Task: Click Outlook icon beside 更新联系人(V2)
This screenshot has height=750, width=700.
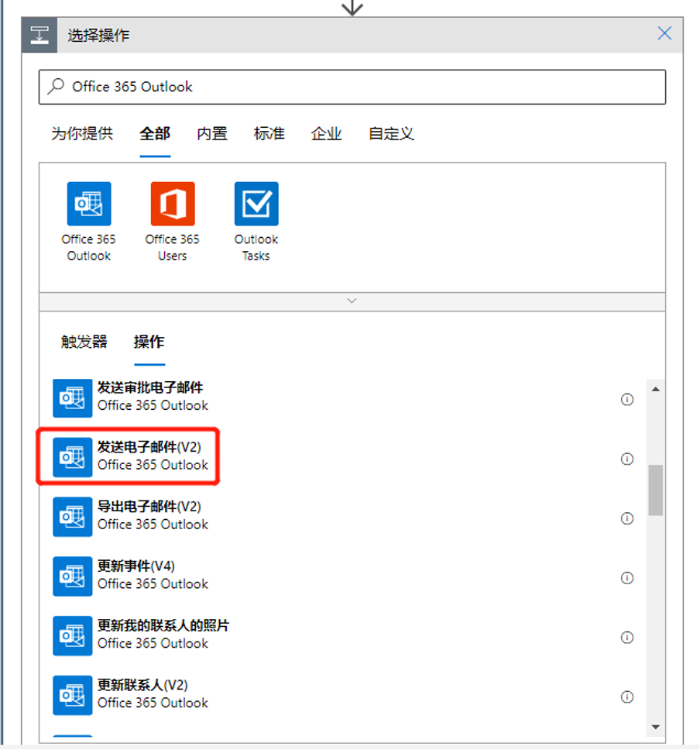Action: (x=72, y=696)
